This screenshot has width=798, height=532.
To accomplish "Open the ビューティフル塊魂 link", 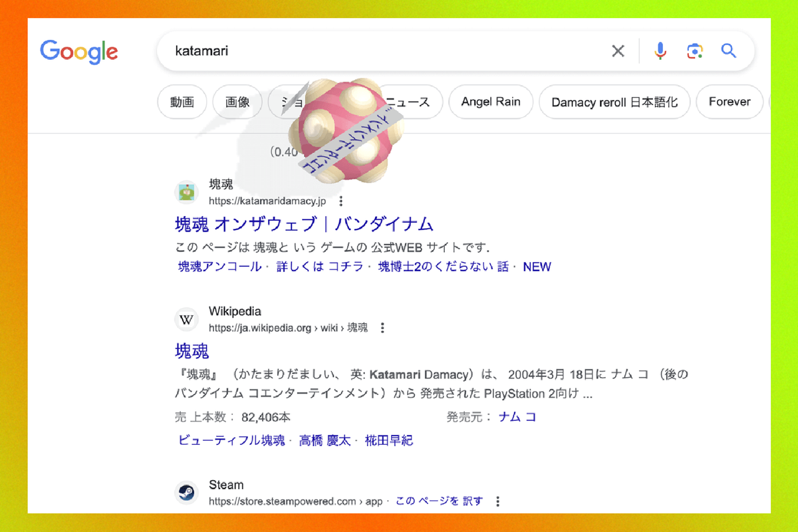I will [x=231, y=440].
